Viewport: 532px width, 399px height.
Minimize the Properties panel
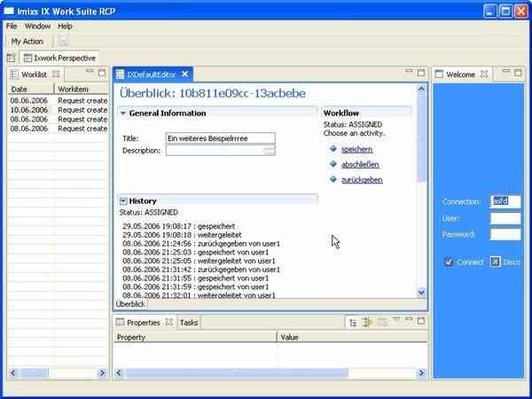(409, 319)
